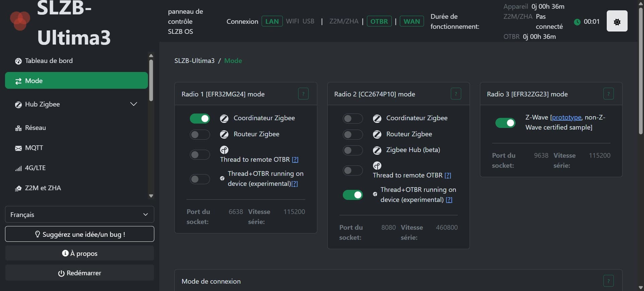Click Thread icon above Radio 2 remote OTBR

(x=377, y=165)
